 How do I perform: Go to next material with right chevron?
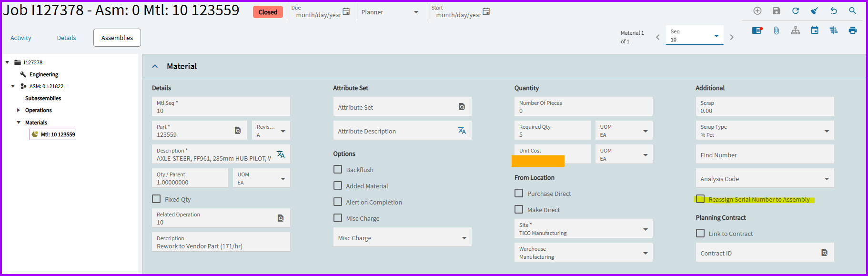pyautogui.click(x=732, y=37)
